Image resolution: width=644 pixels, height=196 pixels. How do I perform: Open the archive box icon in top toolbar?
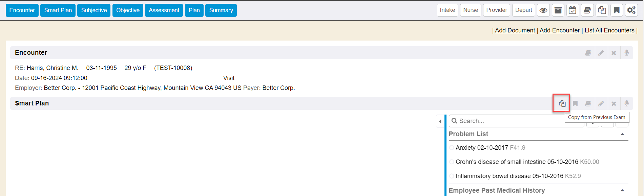point(558,10)
